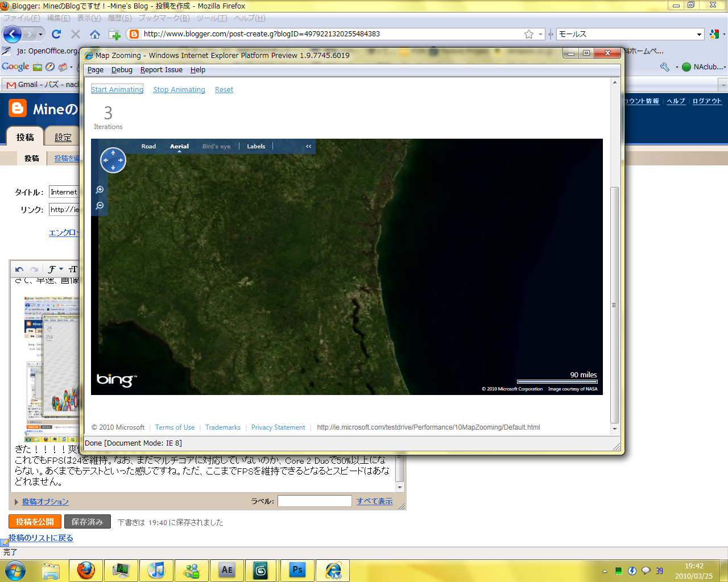The image size is (728, 582).
Task: Go to Firefox home page icon
Action: pos(95,34)
